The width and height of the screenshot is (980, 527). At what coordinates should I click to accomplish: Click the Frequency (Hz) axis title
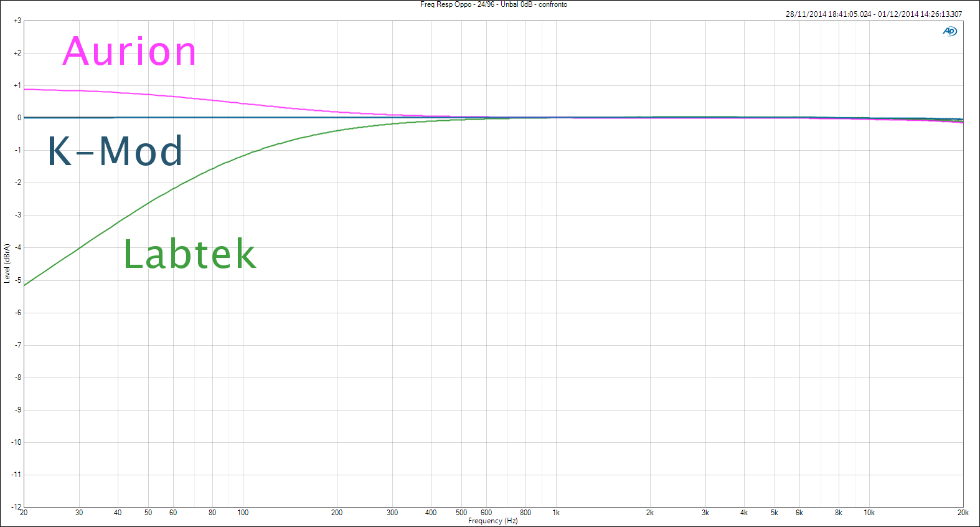(x=492, y=521)
